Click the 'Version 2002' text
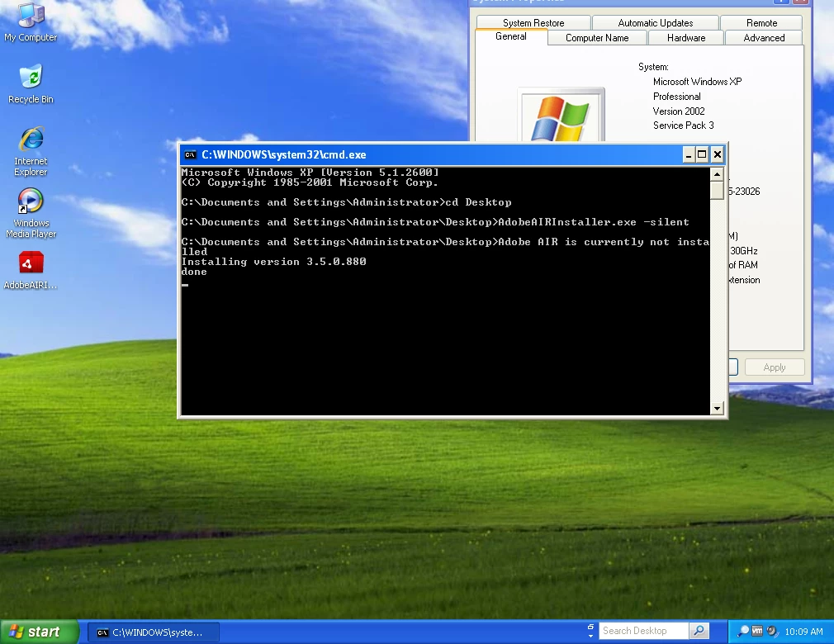This screenshot has height=644, width=834. tap(679, 111)
